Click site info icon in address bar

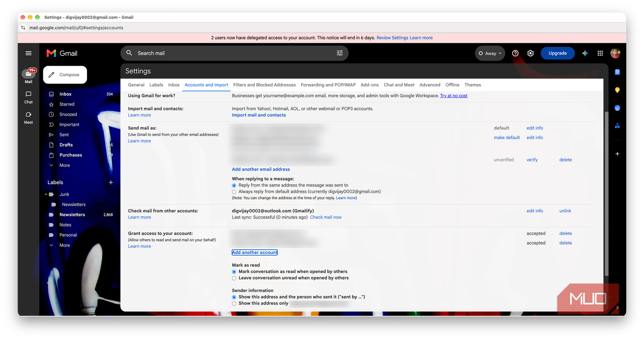click(x=23, y=28)
